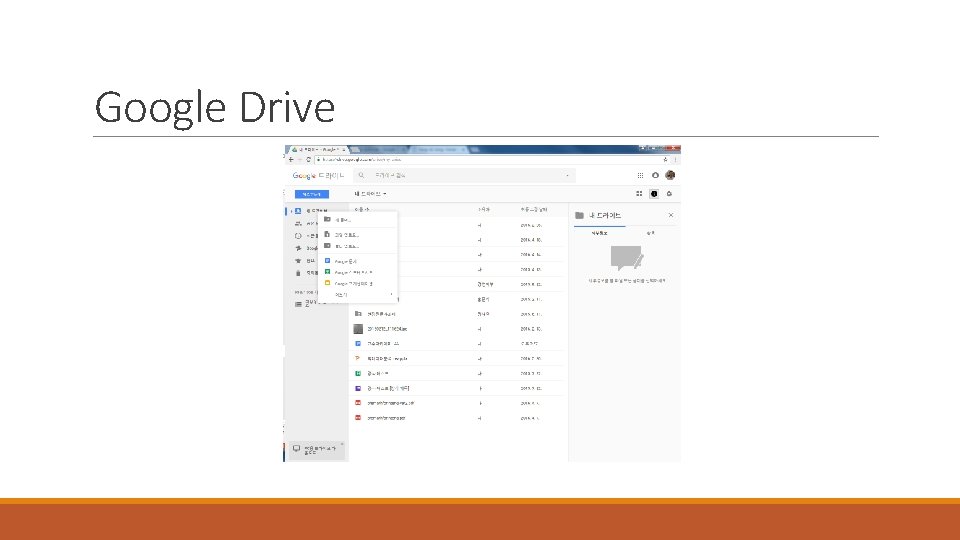The height and width of the screenshot is (540, 960).
Task: Click the browser reload icon
Action: pos(308,159)
